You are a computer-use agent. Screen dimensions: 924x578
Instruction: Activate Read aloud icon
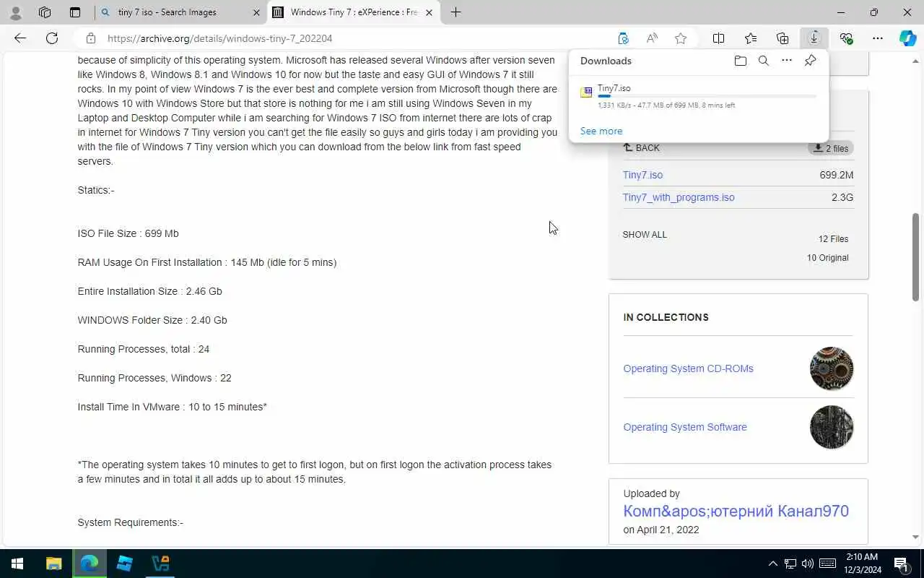pos(652,38)
